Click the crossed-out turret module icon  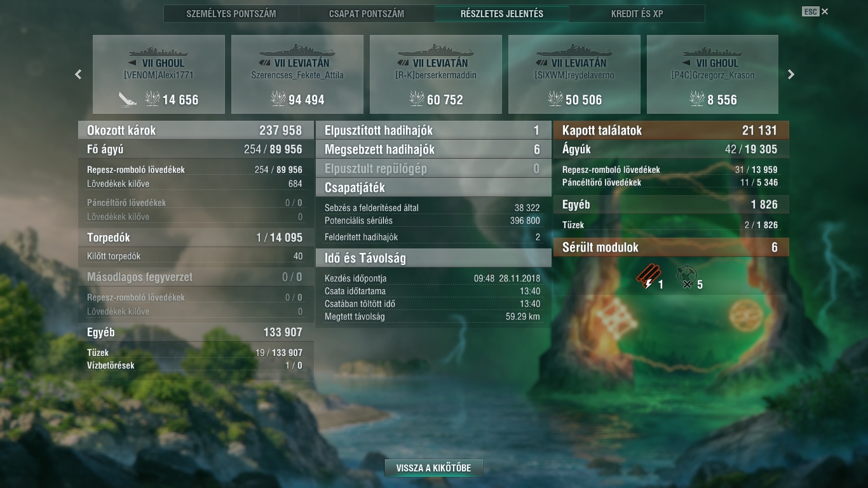686,278
